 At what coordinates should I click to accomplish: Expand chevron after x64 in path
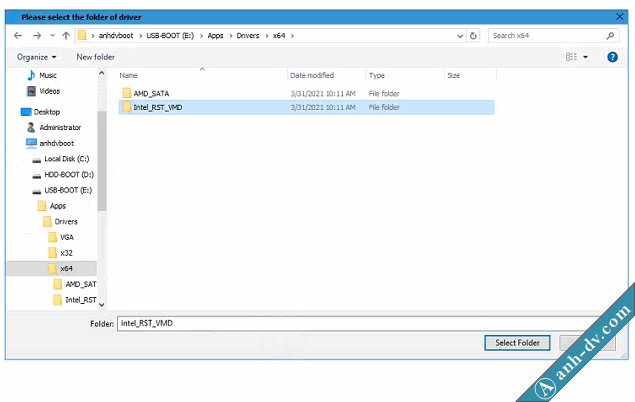click(292, 36)
